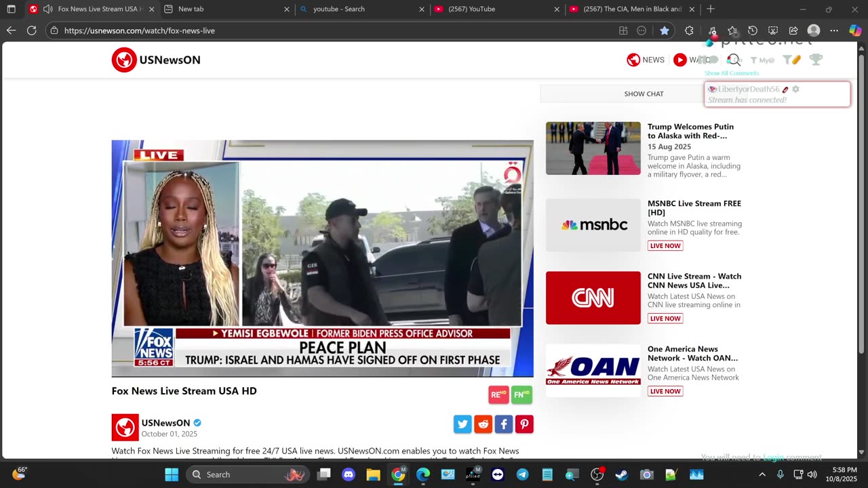Open the browser Favorites list icon
This screenshot has width=868, height=488.
tap(732, 30)
